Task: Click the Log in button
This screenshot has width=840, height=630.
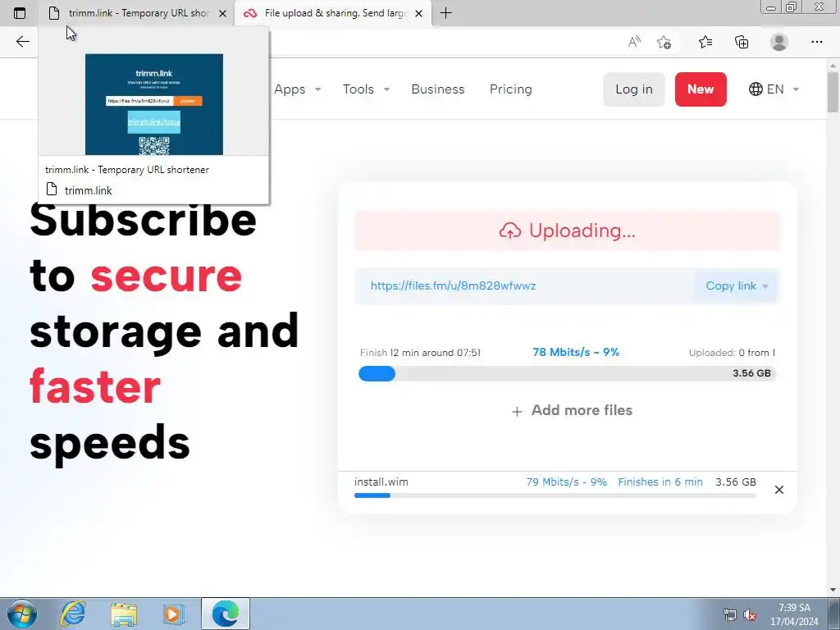Action: (x=634, y=89)
